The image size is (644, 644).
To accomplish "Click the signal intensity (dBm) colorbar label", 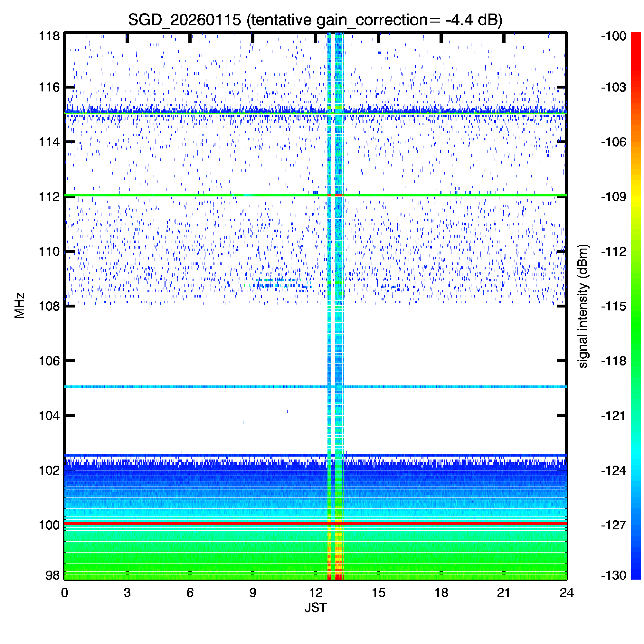I will pos(583,306).
